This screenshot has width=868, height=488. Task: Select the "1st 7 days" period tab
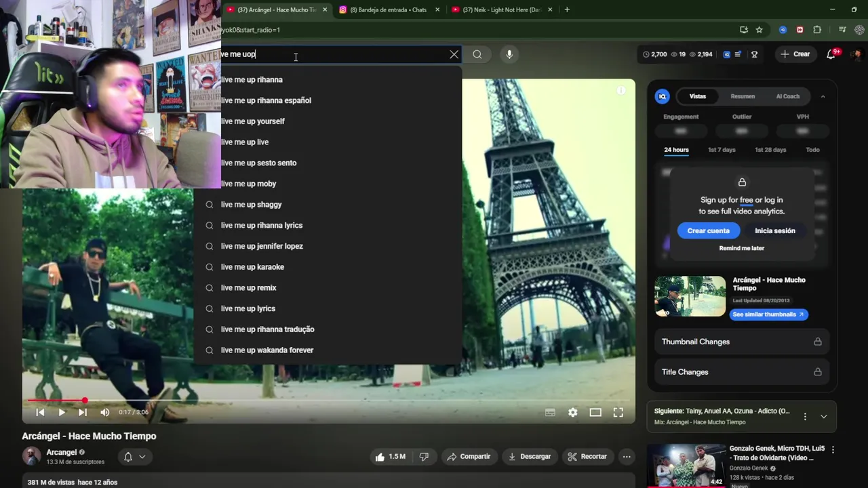(722, 150)
